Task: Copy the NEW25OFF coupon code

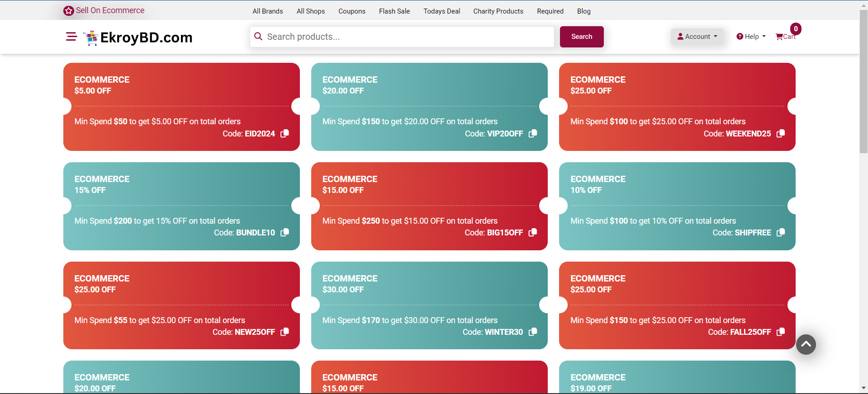Action: (x=285, y=332)
